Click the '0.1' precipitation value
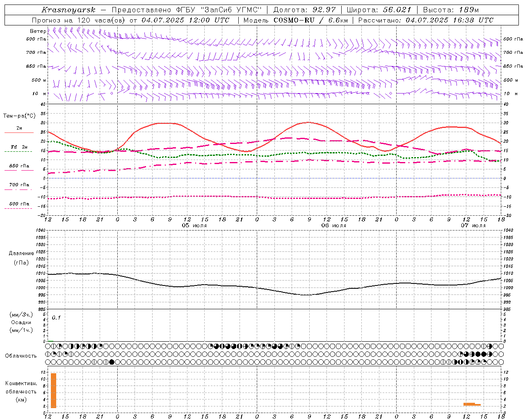Viewport: 525px width, 420px height. click(56, 317)
